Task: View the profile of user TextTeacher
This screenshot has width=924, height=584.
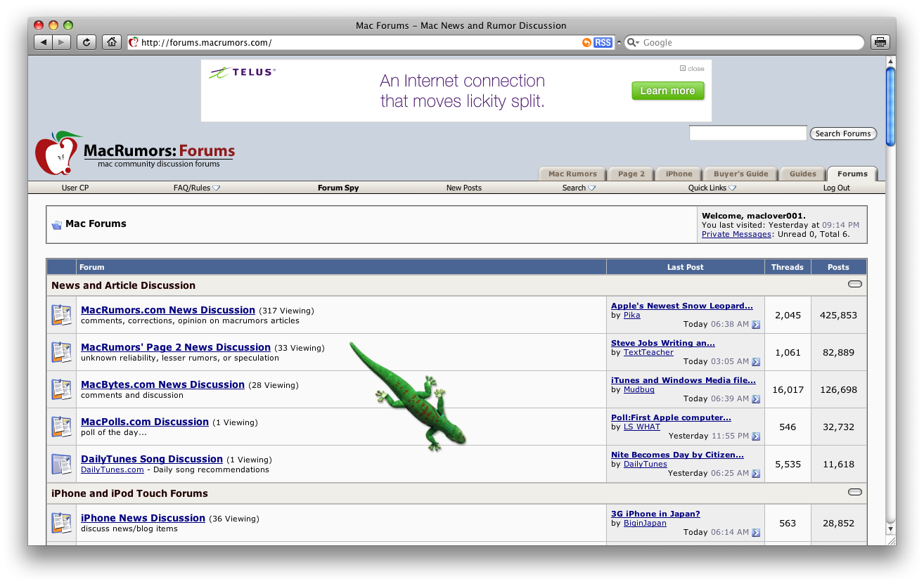Action: click(x=648, y=352)
